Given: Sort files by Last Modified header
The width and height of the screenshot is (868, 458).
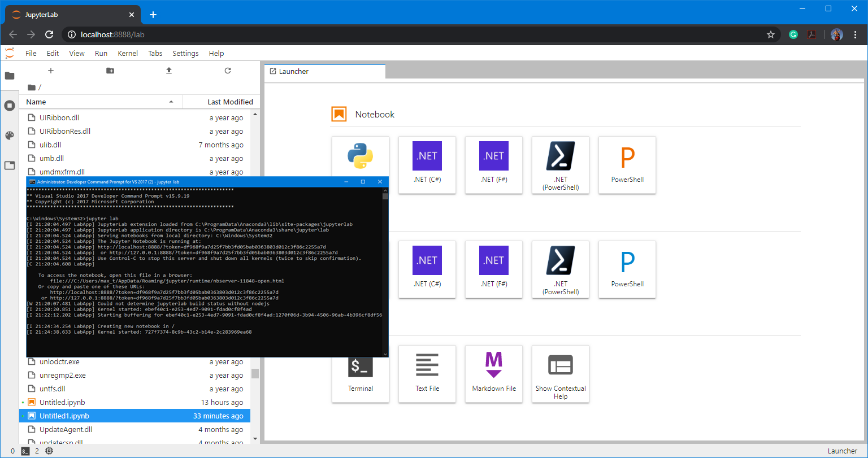Looking at the screenshot, I should (x=221, y=102).
